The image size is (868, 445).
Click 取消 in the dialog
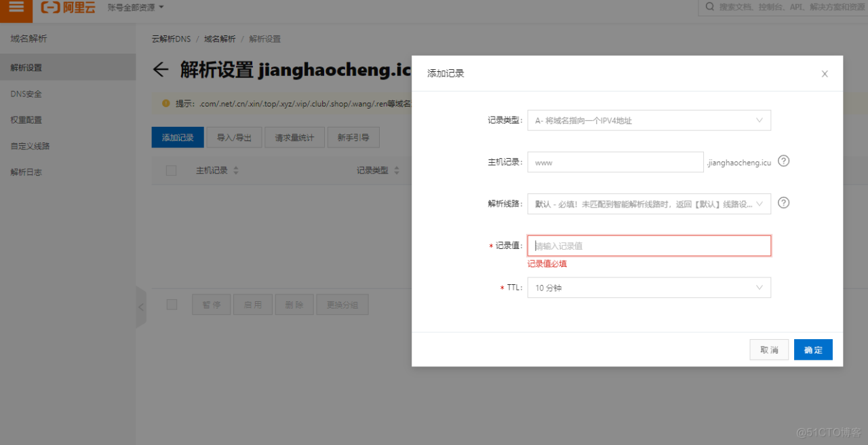coord(769,350)
